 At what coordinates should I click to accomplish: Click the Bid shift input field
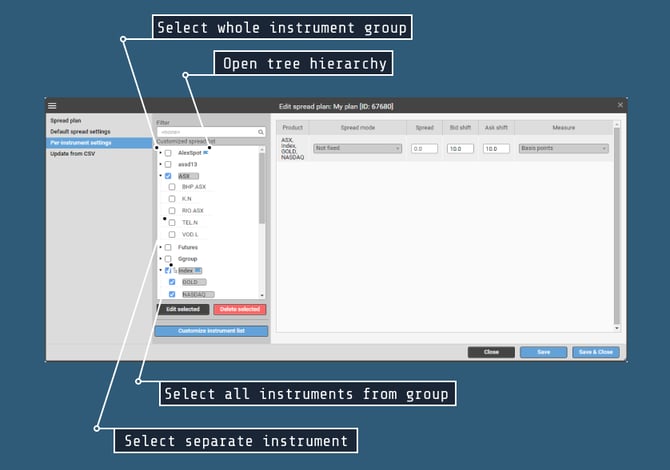pyautogui.click(x=461, y=148)
